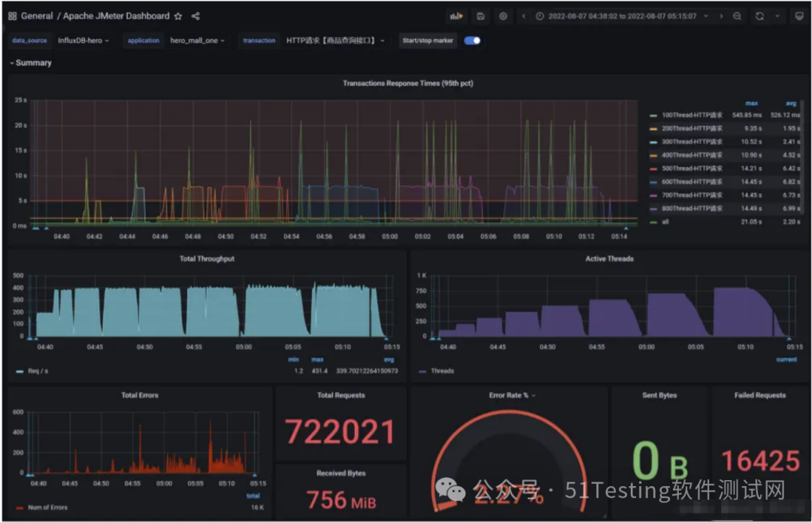Click the Apache JMeter Dashboard title
812x523 pixels.
pos(116,16)
